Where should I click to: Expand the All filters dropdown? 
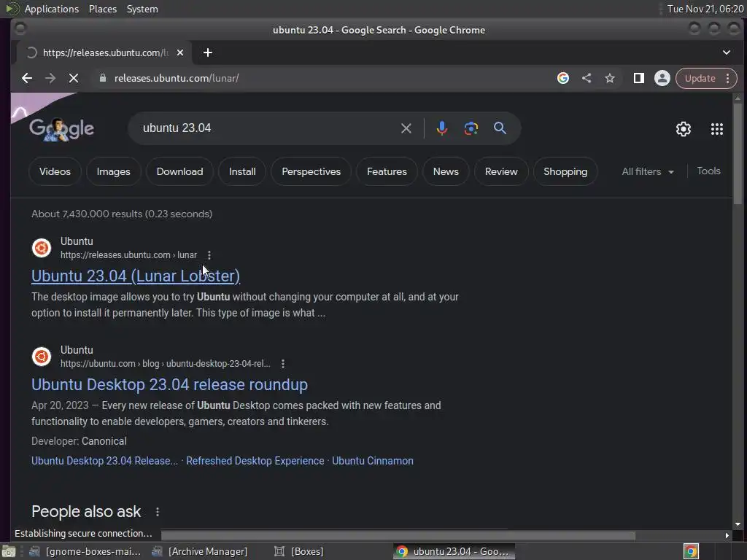coord(648,171)
